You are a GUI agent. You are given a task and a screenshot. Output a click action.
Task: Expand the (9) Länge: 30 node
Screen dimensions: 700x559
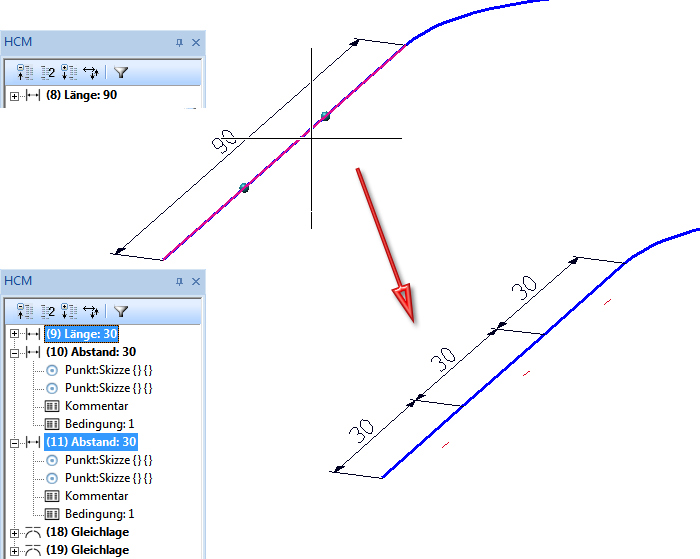pyautogui.click(x=14, y=334)
